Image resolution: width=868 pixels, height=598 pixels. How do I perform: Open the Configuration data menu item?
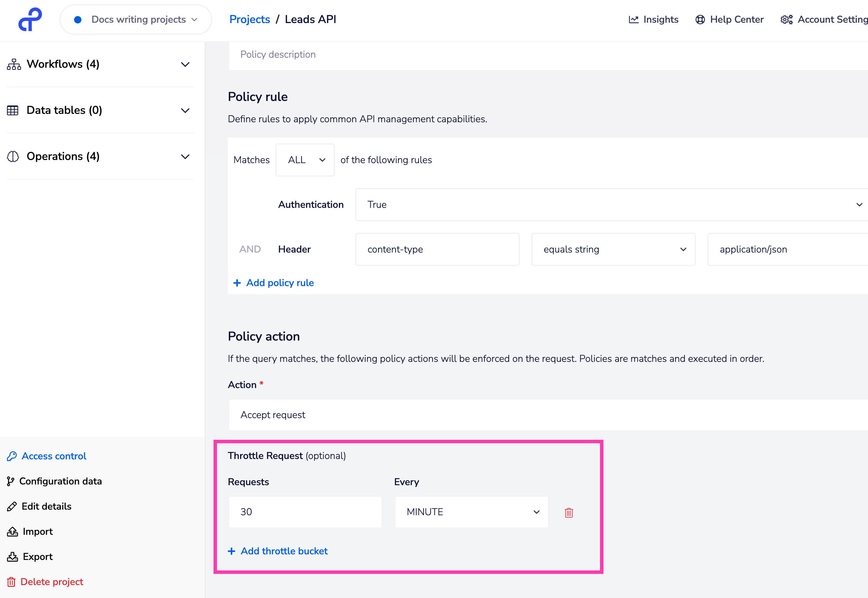[60, 481]
